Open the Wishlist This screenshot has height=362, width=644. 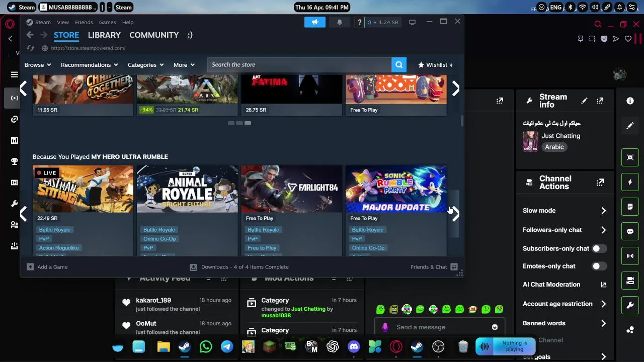pos(435,65)
